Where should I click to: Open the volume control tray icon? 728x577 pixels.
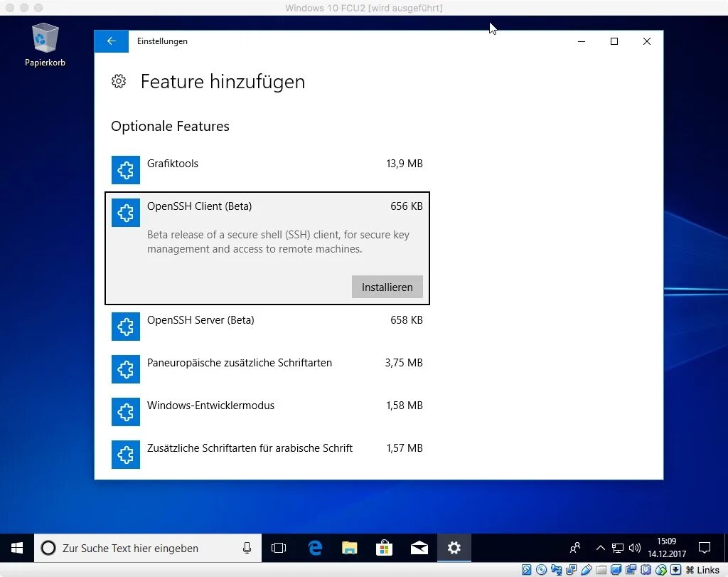(x=635, y=549)
